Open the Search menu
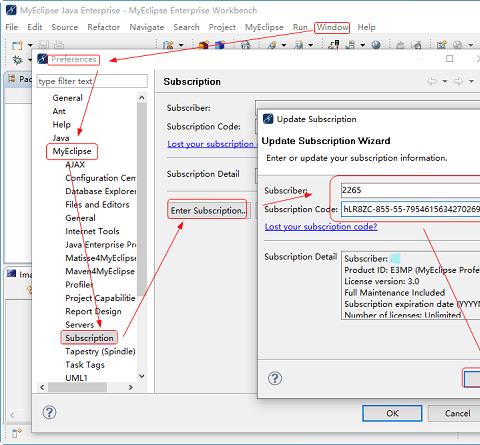480x445 pixels. 186,27
